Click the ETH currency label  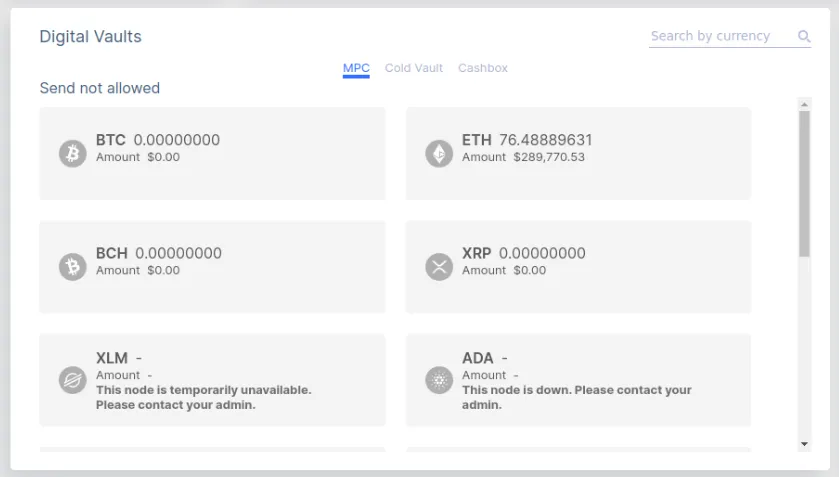pyautogui.click(x=477, y=140)
